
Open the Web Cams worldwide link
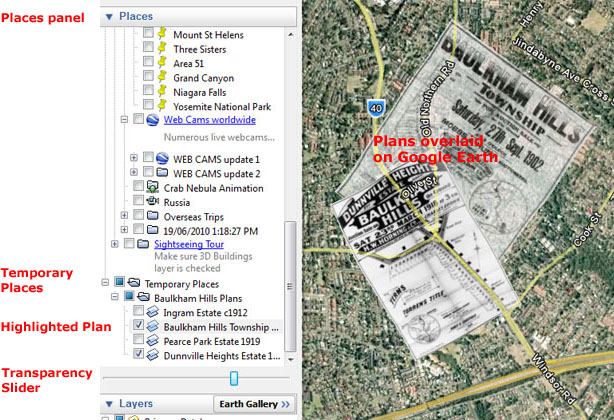pyautogui.click(x=209, y=120)
